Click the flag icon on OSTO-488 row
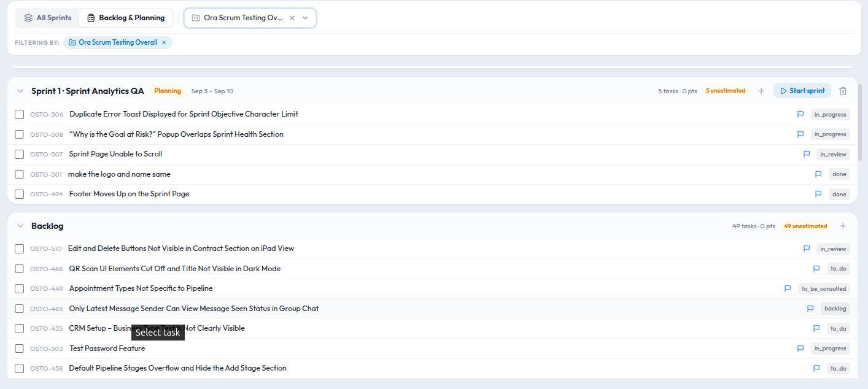 [816, 269]
